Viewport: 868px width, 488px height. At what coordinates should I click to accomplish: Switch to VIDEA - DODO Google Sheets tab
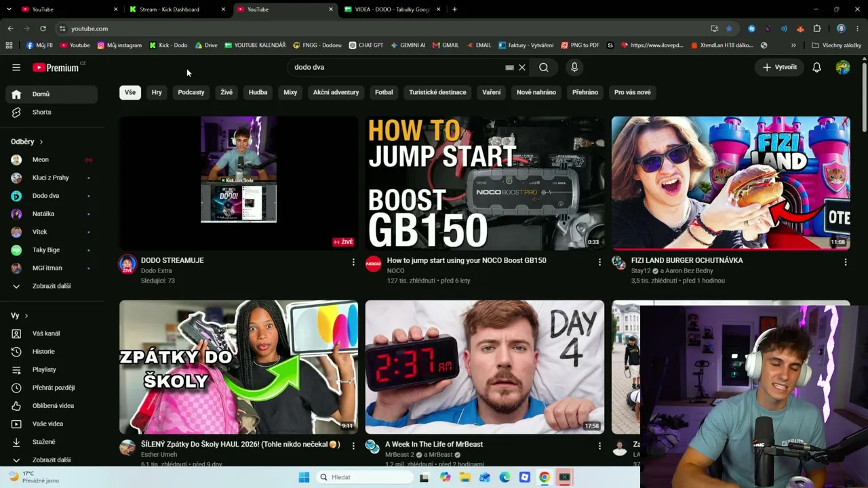tap(393, 9)
